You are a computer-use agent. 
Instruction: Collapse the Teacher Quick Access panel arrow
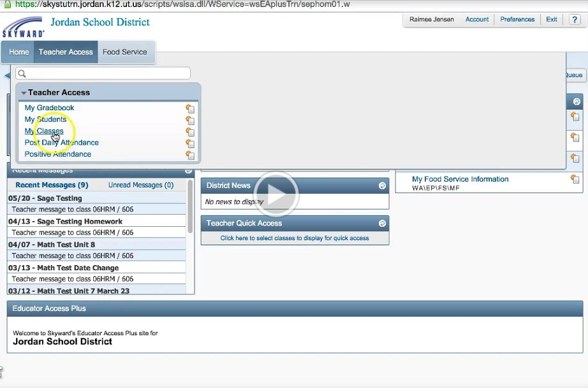point(381,223)
